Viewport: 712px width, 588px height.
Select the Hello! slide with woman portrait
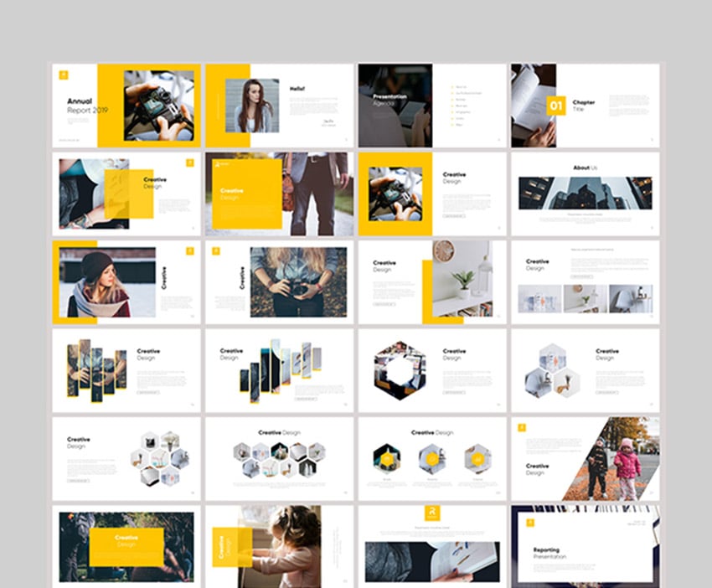279,106
